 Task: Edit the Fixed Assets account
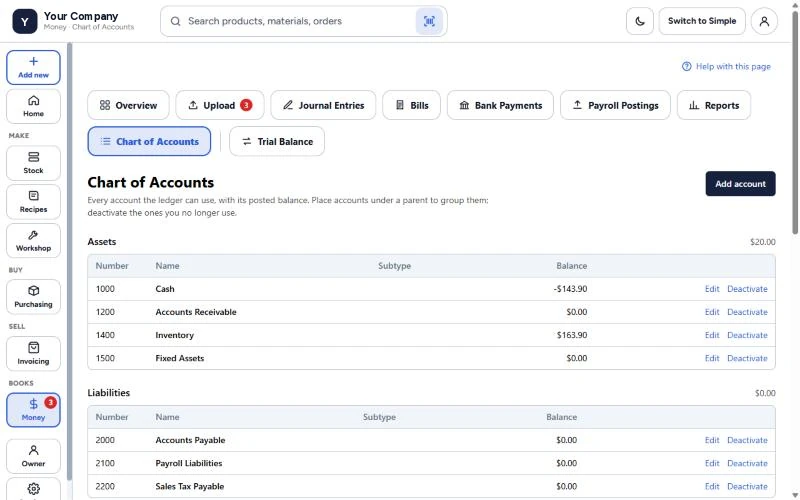click(x=712, y=358)
